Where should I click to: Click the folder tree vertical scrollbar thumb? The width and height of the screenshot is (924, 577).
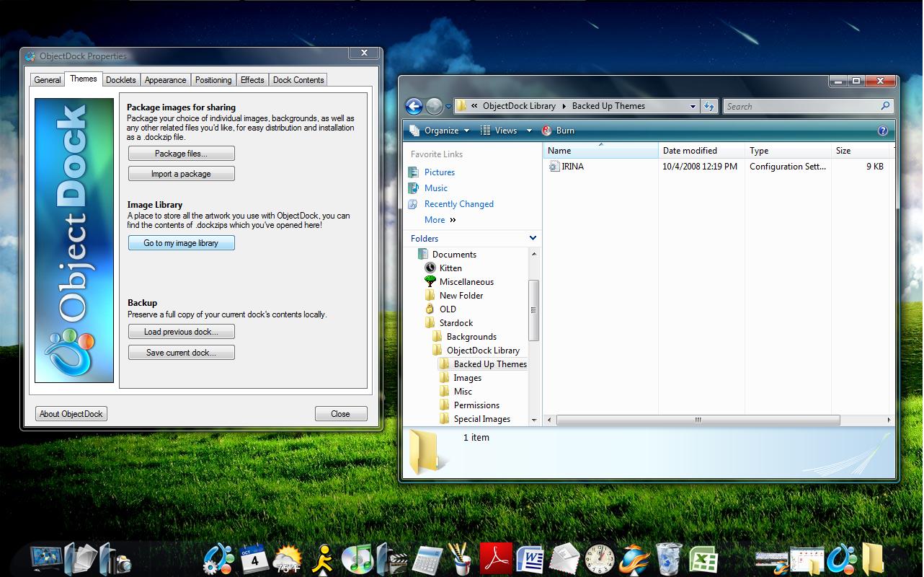[533, 310]
